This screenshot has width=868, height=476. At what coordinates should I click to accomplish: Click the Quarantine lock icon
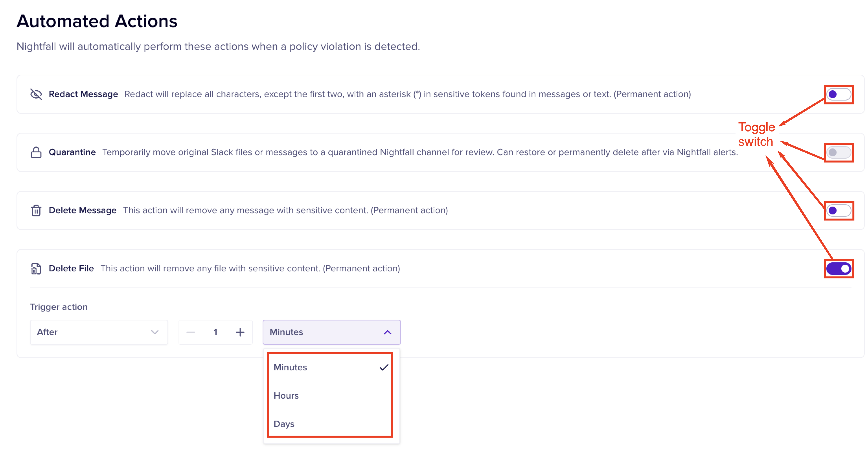click(36, 153)
